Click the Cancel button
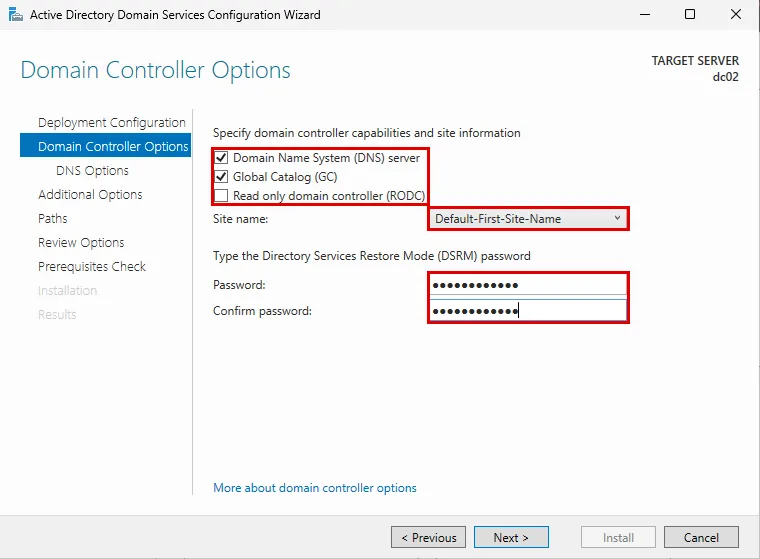The image size is (760, 559). [x=701, y=537]
